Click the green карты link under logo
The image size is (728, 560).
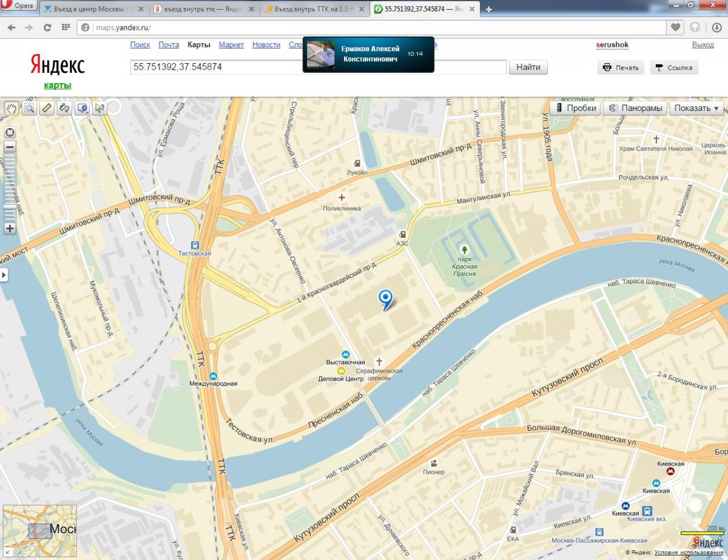(x=58, y=86)
